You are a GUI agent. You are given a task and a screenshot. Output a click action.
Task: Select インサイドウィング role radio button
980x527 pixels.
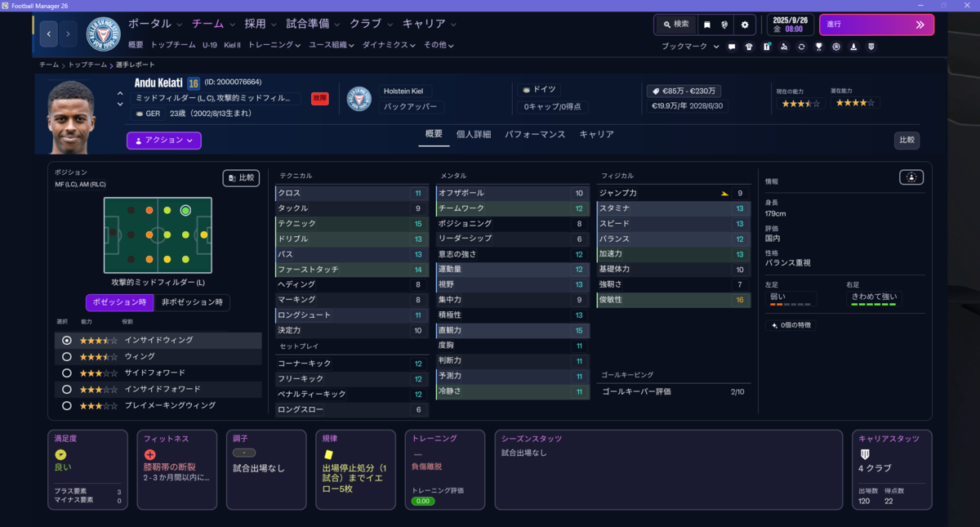(x=67, y=340)
